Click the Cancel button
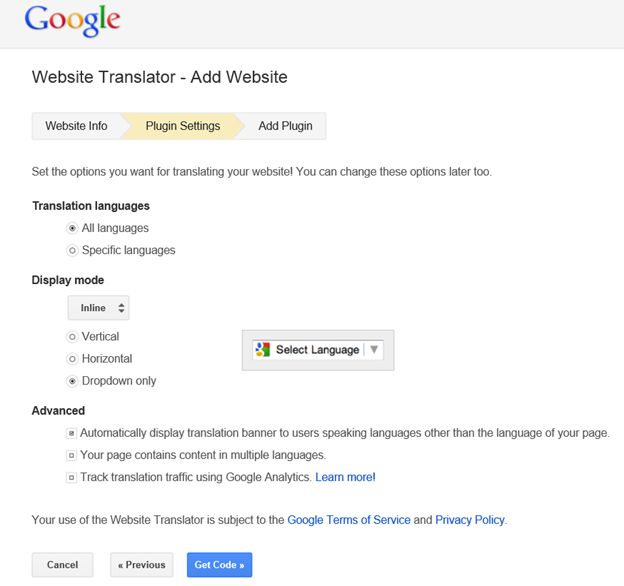This screenshot has width=624, height=586. tap(62, 565)
